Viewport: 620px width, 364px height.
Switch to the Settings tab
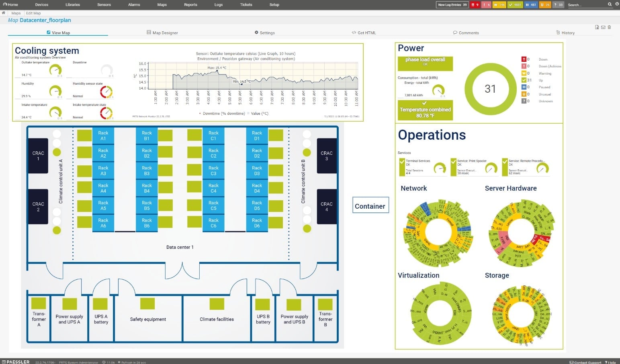click(265, 33)
